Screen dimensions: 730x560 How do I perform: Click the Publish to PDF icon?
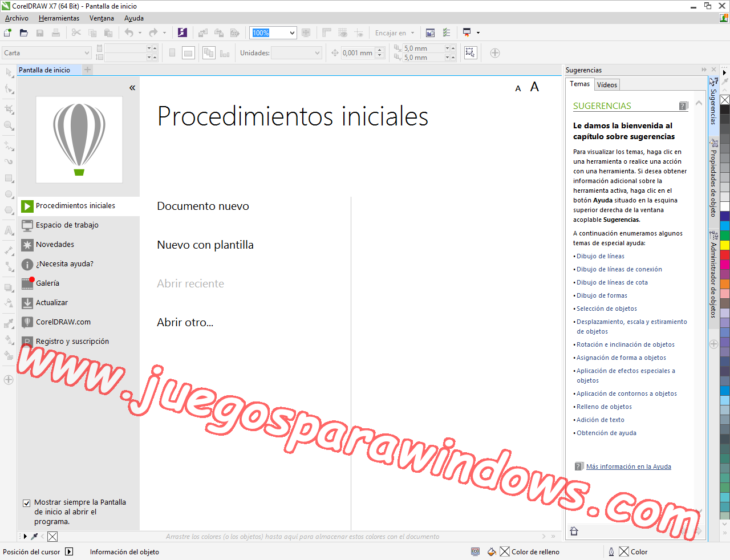coord(235,33)
